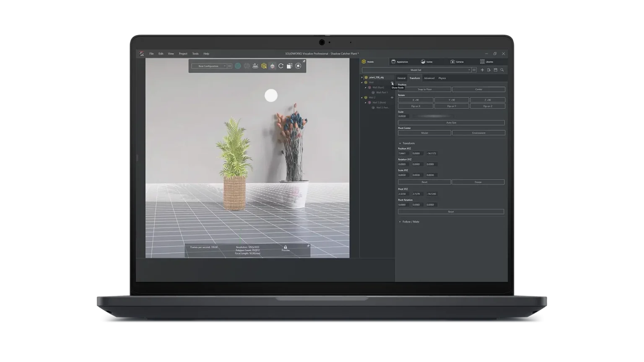This screenshot has width=644, height=362.
Task: Click the magnifier search icon in Models panel
Action: point(502,70)
